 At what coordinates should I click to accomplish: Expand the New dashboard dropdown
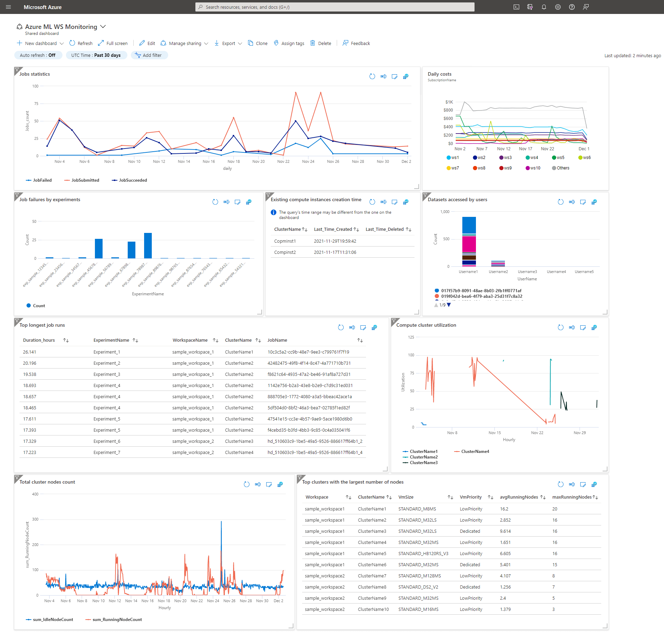(x=62, y=43)
